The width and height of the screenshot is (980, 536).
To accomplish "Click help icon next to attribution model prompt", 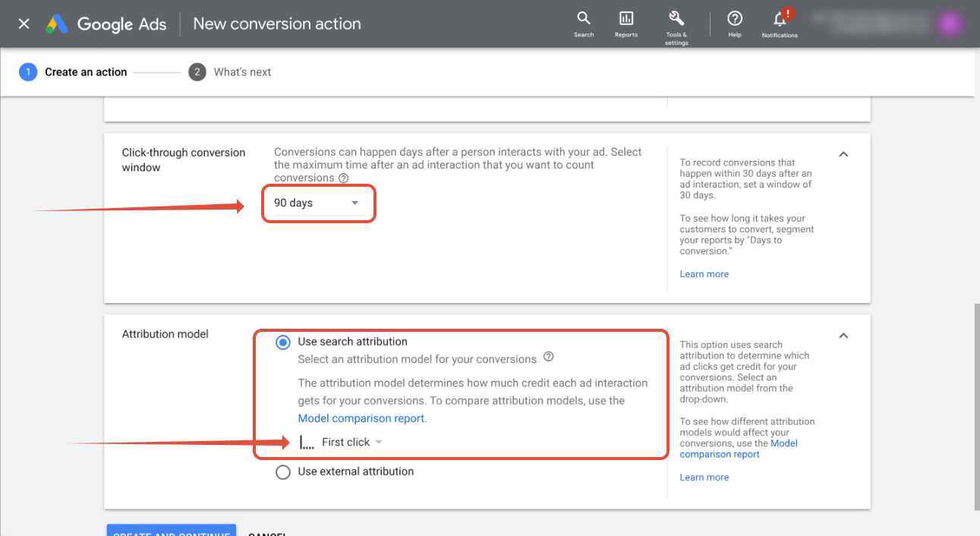I will 549,357.
